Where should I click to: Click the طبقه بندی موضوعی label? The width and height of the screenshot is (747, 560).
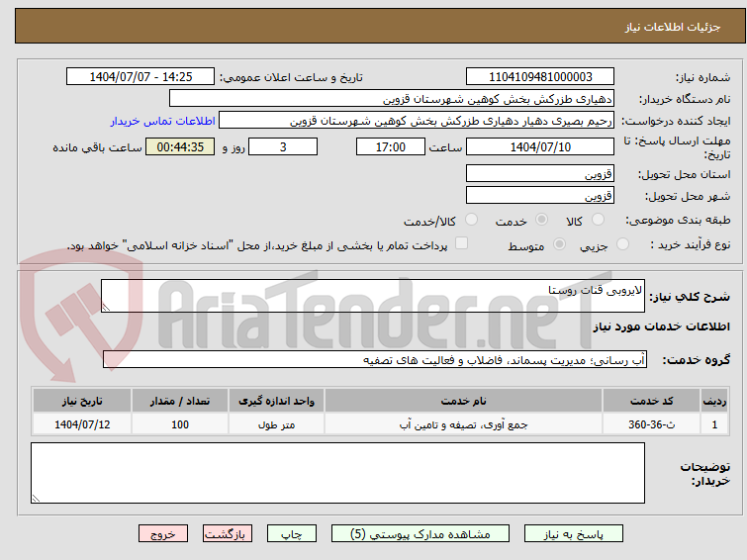click(x=678, y=220)
